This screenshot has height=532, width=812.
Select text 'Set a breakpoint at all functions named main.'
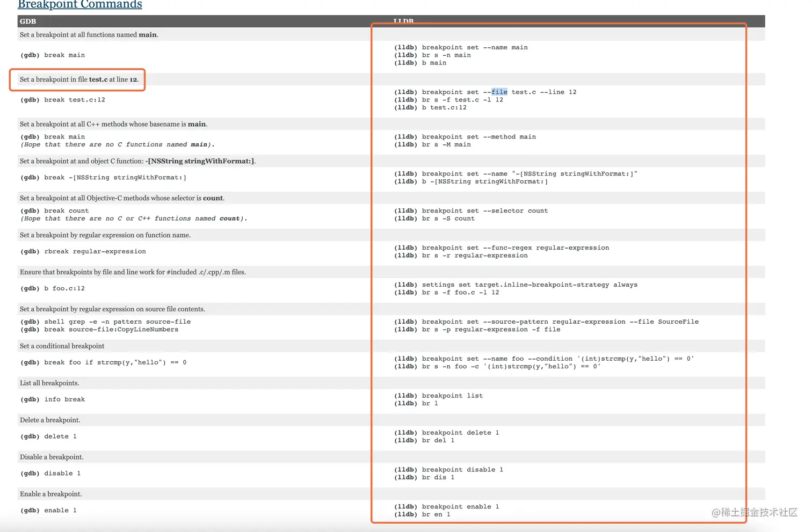[89, 35]
